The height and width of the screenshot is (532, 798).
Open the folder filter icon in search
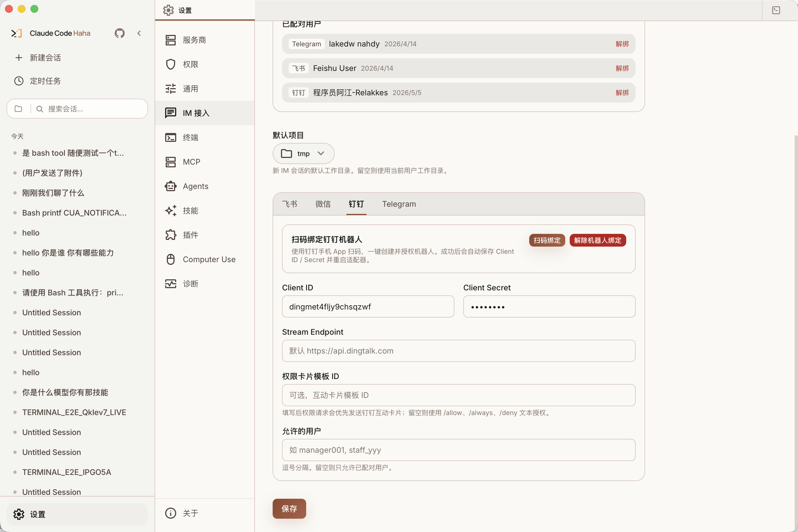pyautogui.click(x=18, y=109)
